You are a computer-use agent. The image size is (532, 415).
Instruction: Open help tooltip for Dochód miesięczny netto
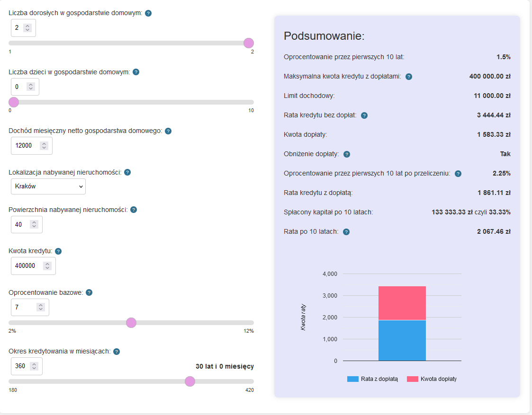click(168, 131)
